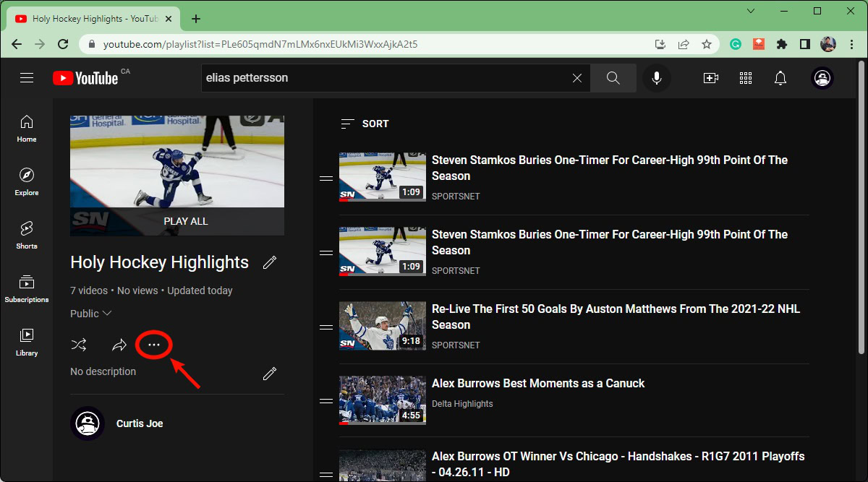Open the hamburger guide menu
Image resolution: width=868 pixels, height=482 pixels.
27,78
